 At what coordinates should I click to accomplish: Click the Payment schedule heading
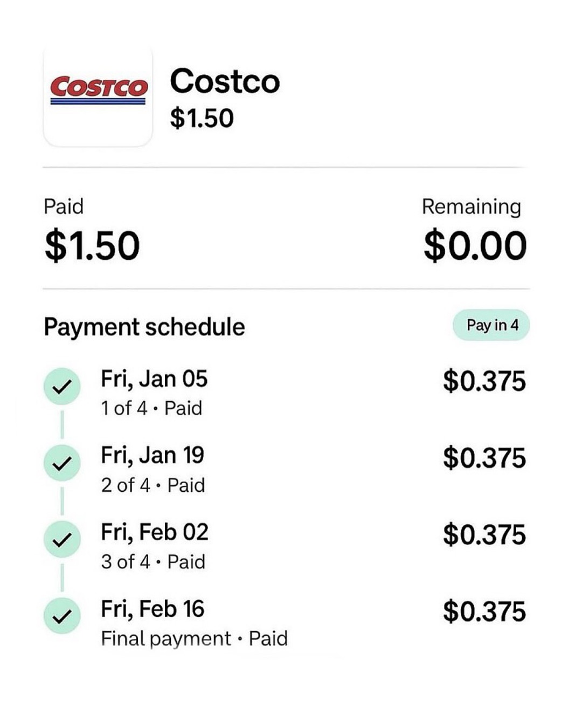coord(144,327)
